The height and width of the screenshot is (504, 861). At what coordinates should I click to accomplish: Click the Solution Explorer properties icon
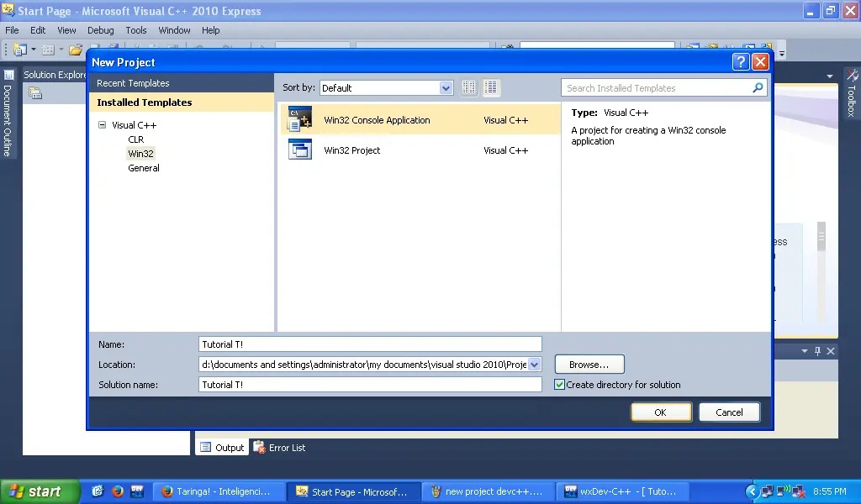pos(35,93)
